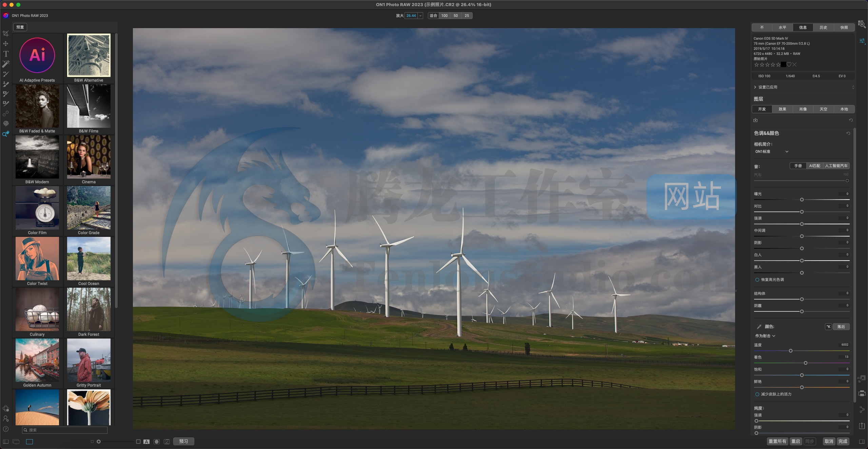This screenshot has width=868, height=449.
Task: Select the Move/Transform tool
Action: [x=6, y=44]
